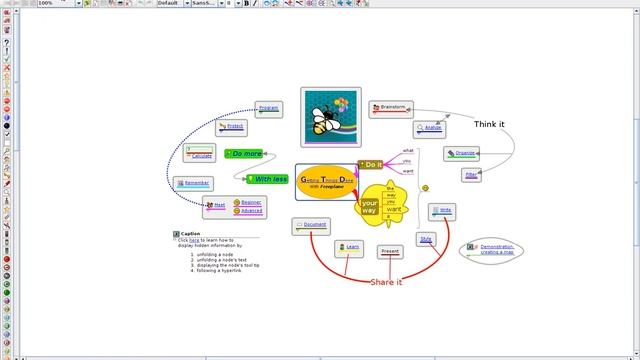The width and height of the screenshot is (640, 360).
Task: Select the Present node
Action: point(390,252)
